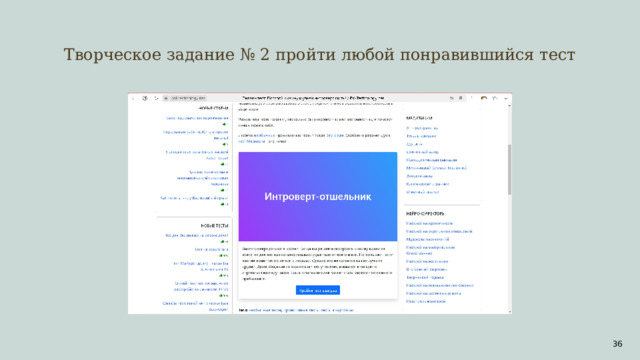Click the Интроверт-отшельник result banner

click(318, 196)
